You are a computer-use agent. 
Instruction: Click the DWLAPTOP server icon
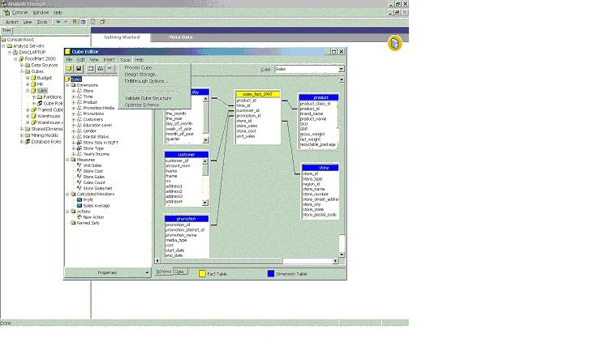pos(15,52)
